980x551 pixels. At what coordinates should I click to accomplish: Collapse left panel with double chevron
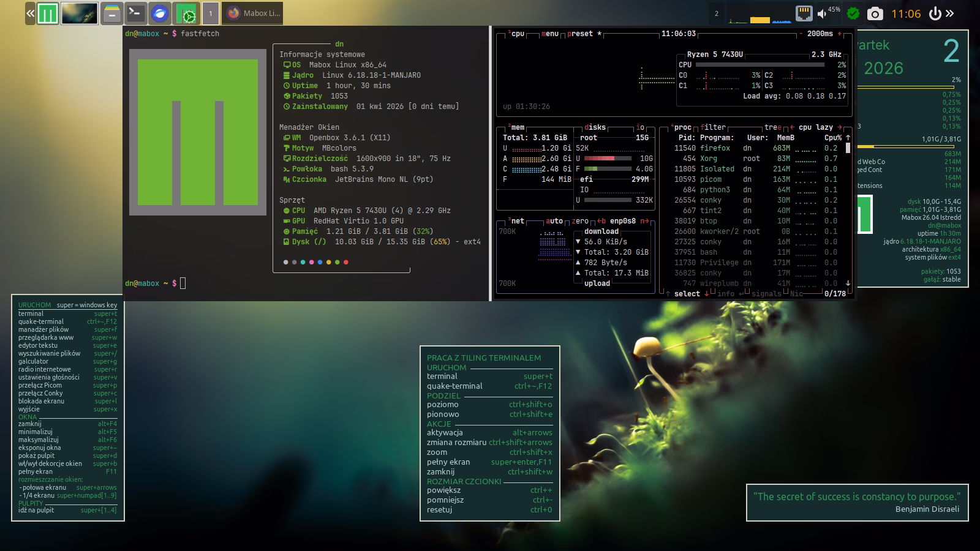click(x=30, y=13)
